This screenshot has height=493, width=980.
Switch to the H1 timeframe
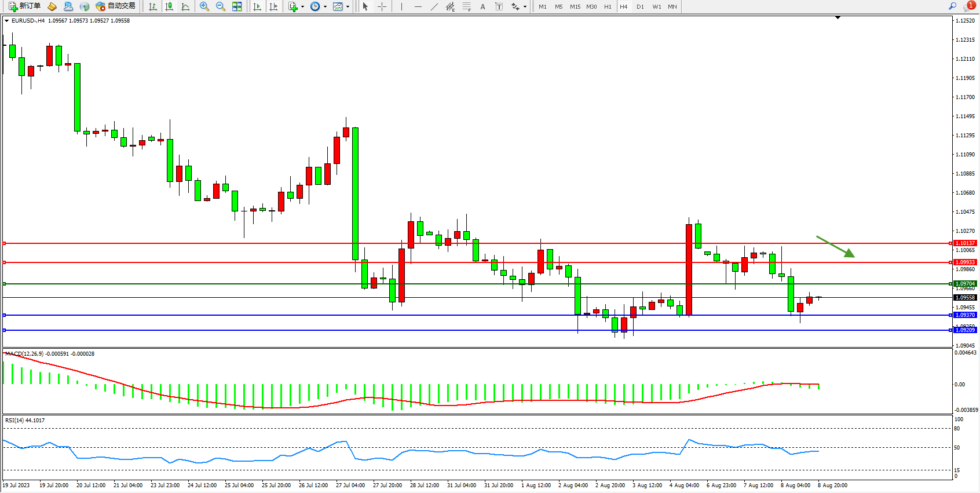click(x=608, y=7)
